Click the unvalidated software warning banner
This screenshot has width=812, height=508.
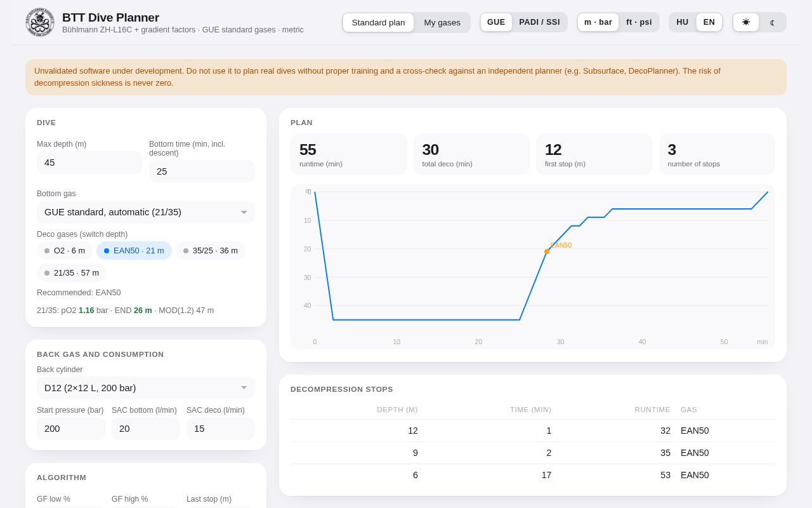coord(406,77)
